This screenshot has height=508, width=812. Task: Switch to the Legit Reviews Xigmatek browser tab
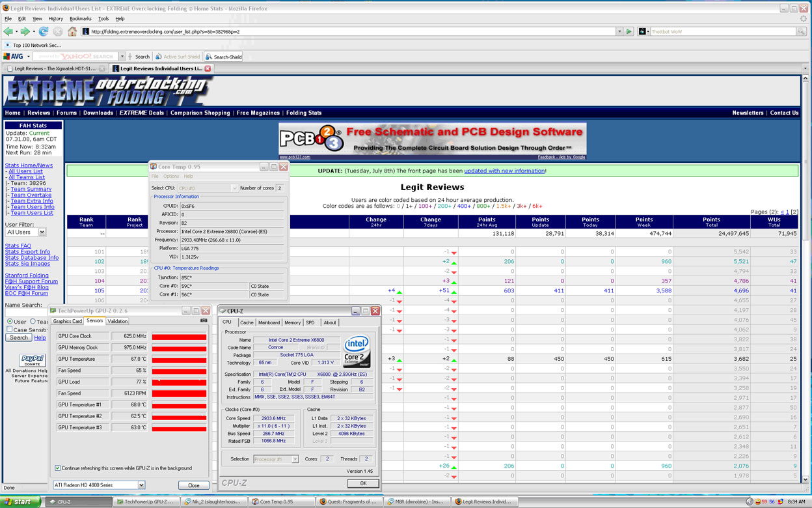(55, 68)
